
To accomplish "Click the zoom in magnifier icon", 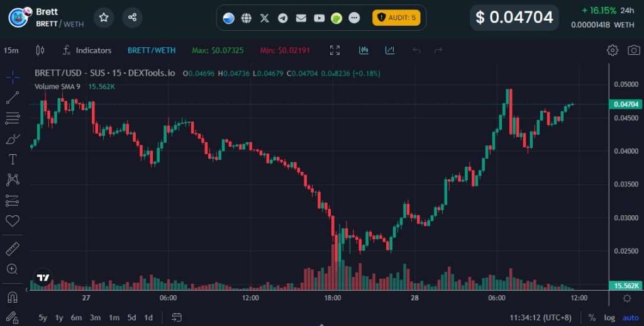I will (13, 269).
